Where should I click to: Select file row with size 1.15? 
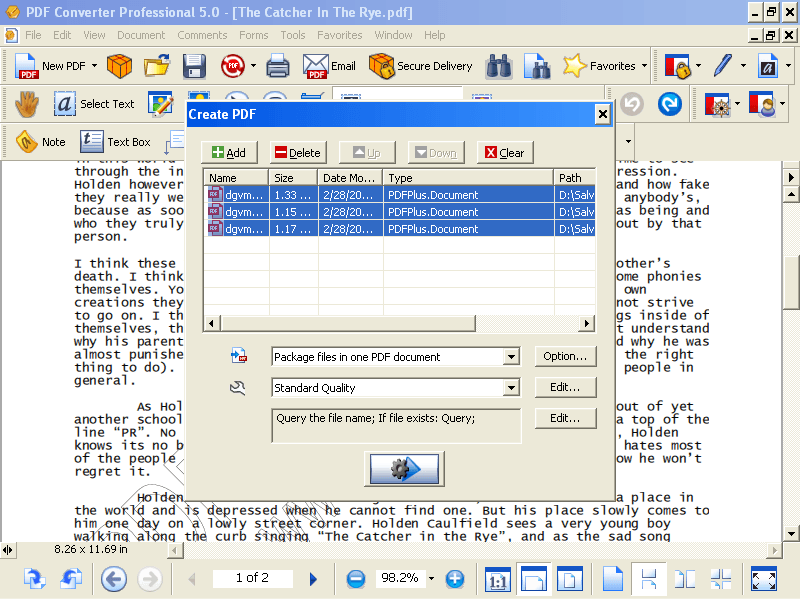point(399,212)
